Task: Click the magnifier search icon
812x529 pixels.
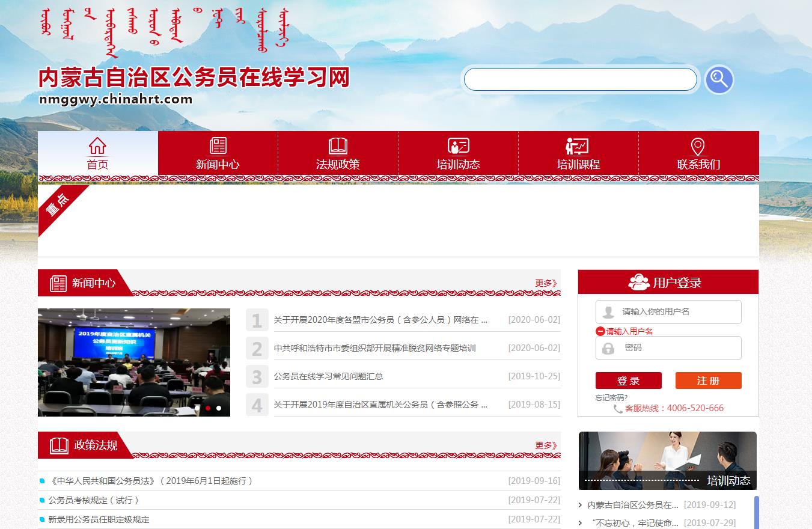Action: (x=719, y=79)
